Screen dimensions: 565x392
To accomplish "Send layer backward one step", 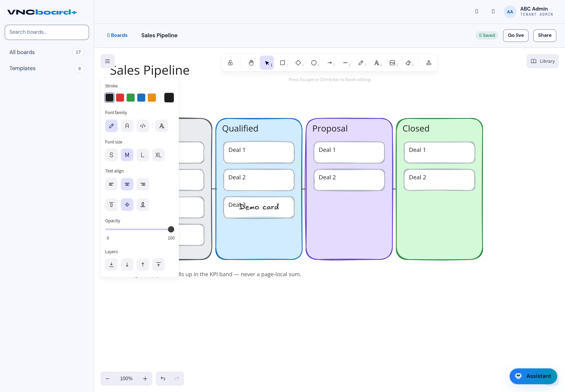I will (x=127, y=265).
